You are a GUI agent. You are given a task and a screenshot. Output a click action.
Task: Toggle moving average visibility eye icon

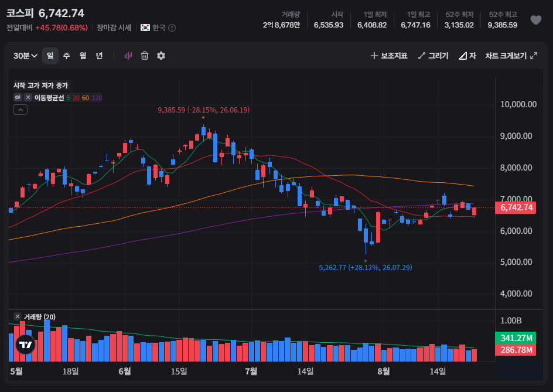pyautogui.click(x=18, y=98)
